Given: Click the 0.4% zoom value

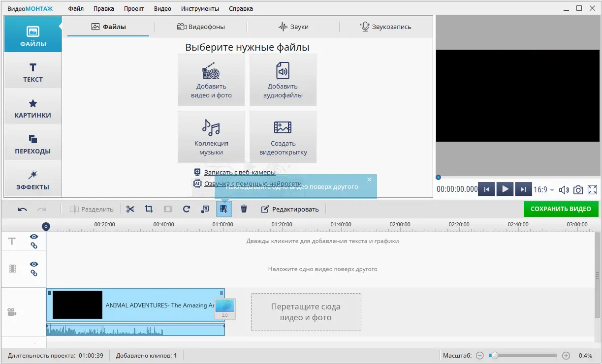Looking at the screenshot, I should click(x=585, y=356).
